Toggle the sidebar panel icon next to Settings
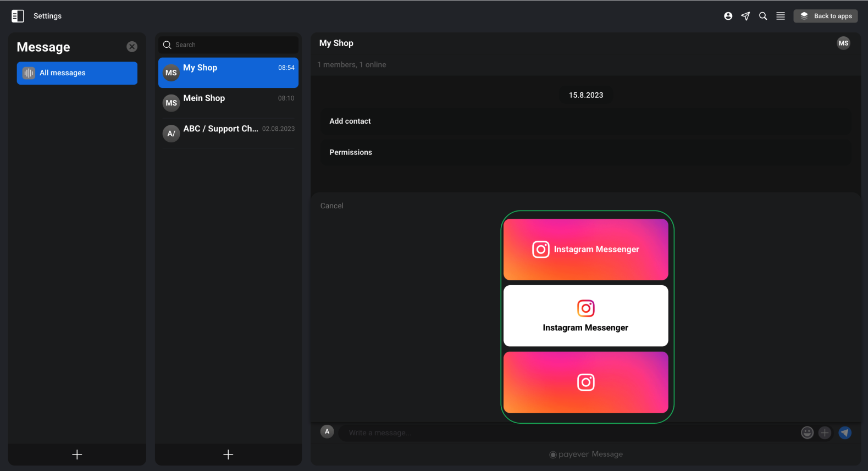The image size is (868, 471). tap(18, 16)
